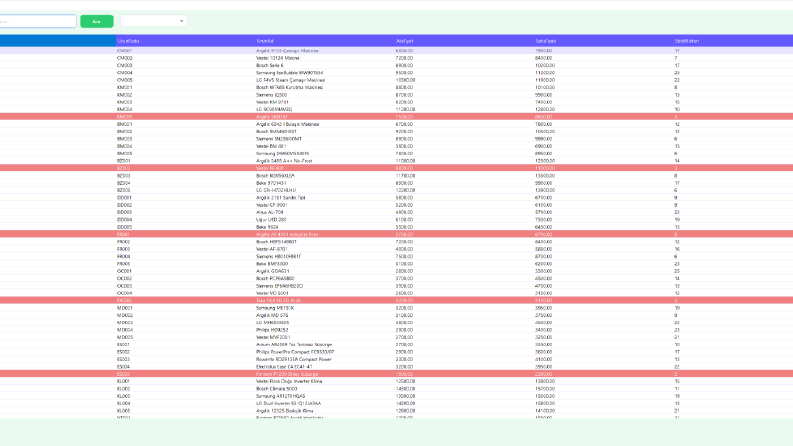The height and width of the screenshot is (446, 793).
Task: Select product code cell CM004
Action: pos(124,73)
